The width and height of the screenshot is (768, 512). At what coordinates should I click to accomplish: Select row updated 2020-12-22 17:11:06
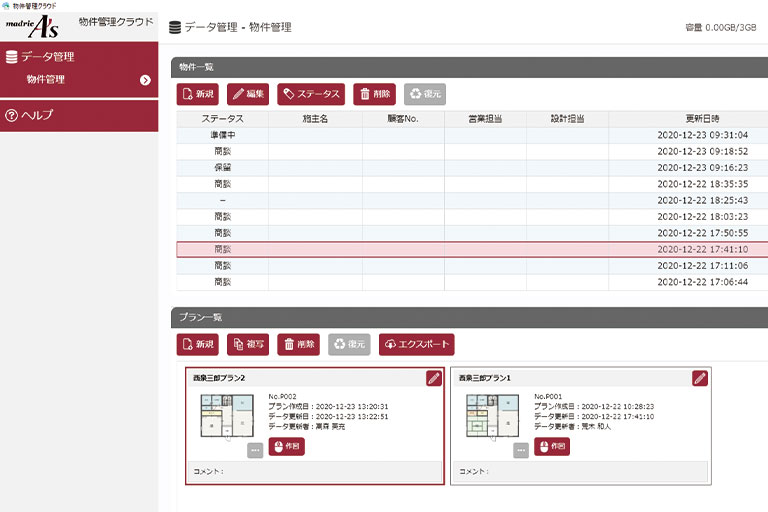pos(472,266)
